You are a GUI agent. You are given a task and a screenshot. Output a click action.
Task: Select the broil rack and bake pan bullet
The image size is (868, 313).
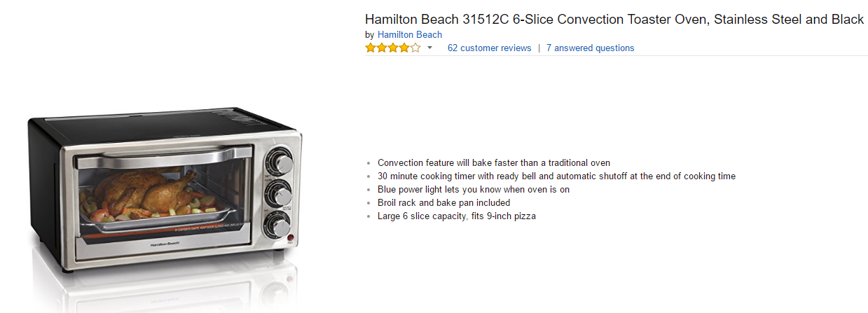(x=443, y=203)
